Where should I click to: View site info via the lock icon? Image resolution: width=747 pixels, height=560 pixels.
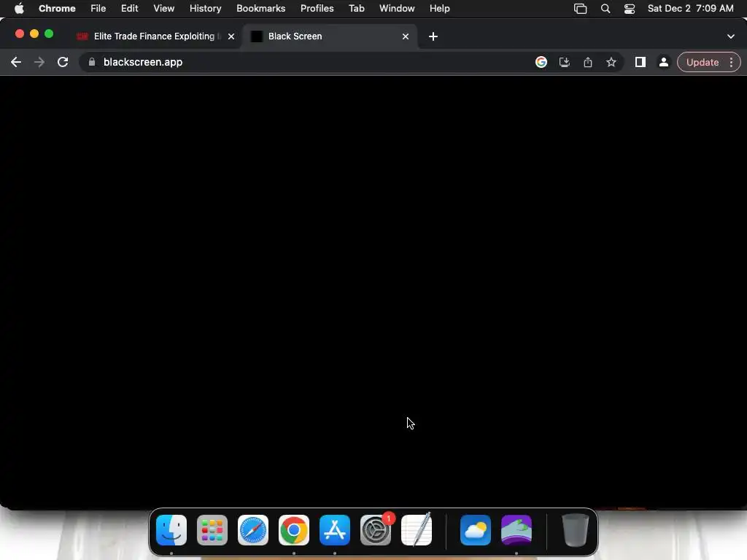tap(92, 63)
